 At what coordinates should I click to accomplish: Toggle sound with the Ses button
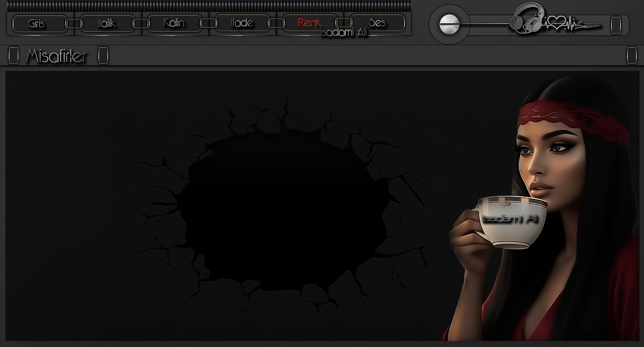coord(377,23)
